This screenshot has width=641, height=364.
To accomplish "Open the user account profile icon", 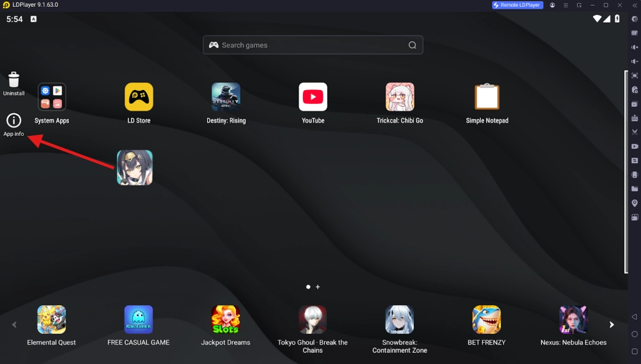I will pos(552,5).
